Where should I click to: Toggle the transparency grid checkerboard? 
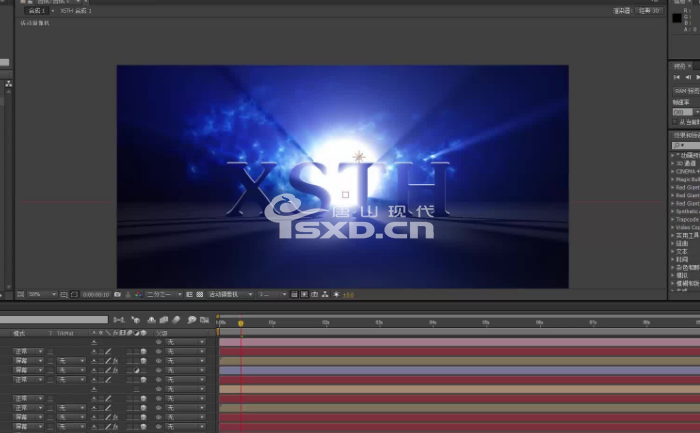(200, 295)
